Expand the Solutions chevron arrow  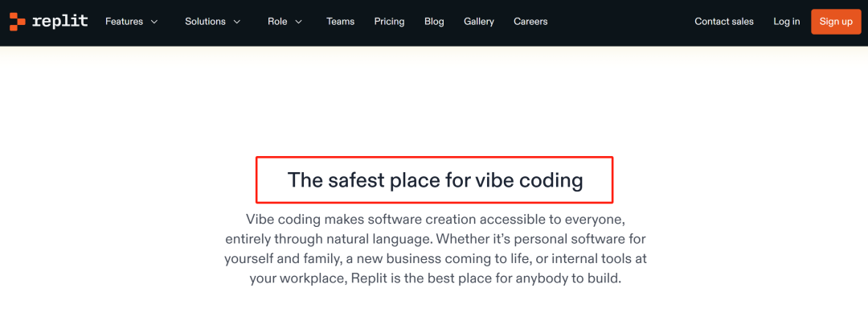pos(237,23)
